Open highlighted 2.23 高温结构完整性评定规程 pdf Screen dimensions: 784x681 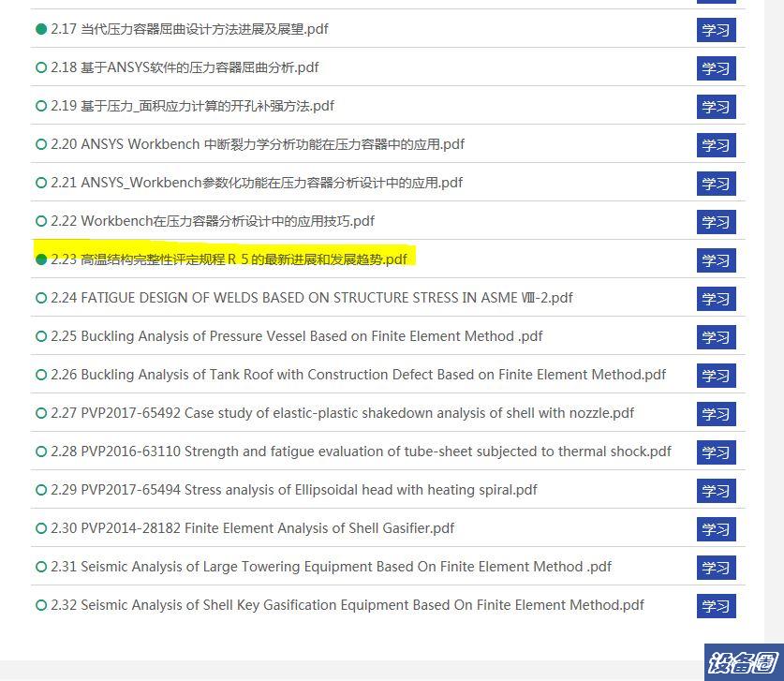point(229,259)
